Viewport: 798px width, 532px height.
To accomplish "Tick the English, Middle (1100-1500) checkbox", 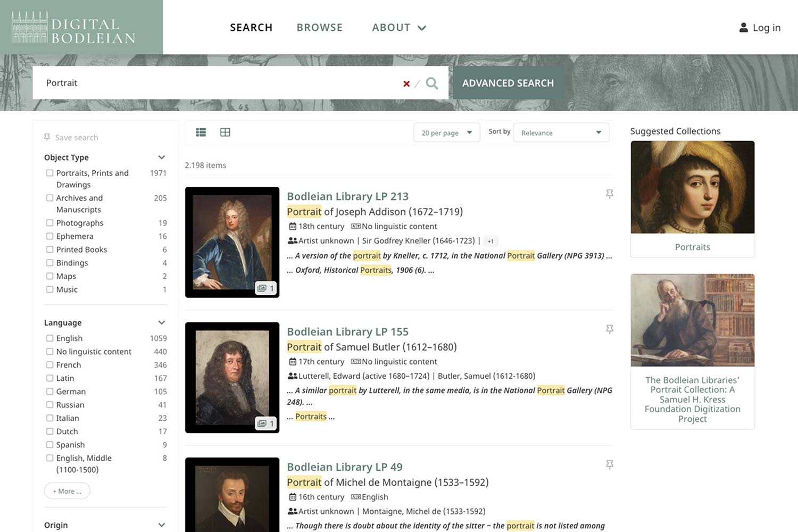I will coord(49,458).
